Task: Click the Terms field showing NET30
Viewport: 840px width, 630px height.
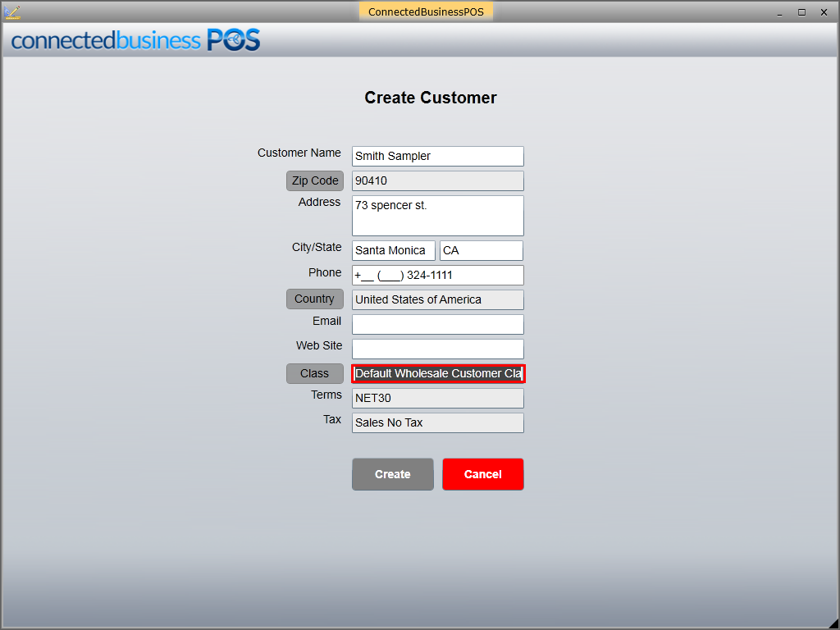Action: (438, 398)
